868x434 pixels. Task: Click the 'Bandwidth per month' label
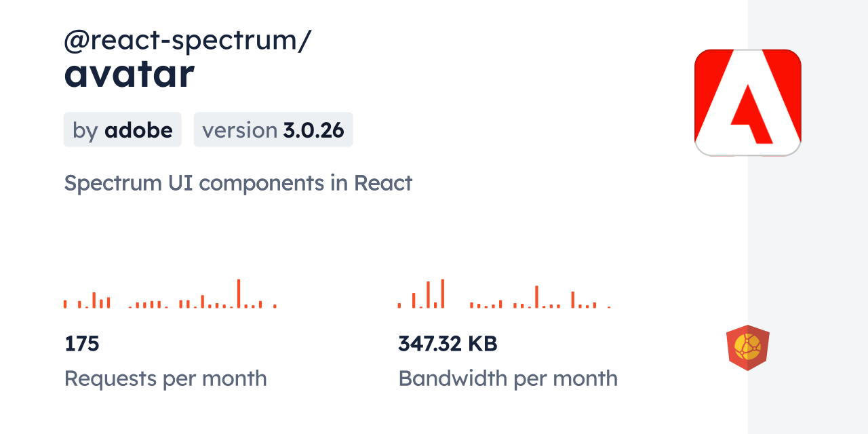508,378
